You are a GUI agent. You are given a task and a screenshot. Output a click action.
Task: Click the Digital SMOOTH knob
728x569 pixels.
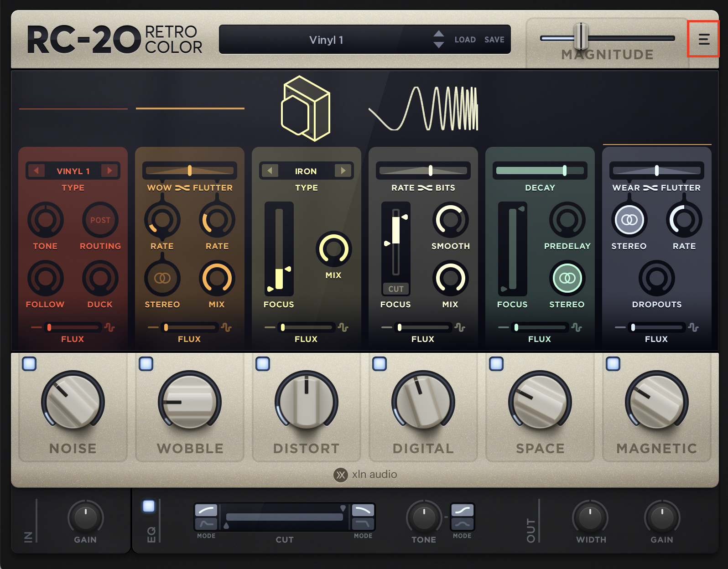pos(450,220)
